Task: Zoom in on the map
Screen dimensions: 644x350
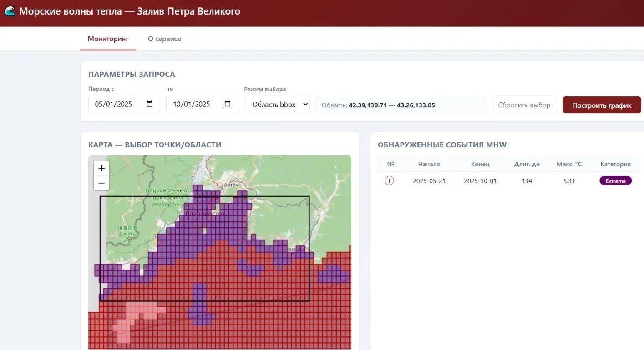Action: click(x=101, y=168)
